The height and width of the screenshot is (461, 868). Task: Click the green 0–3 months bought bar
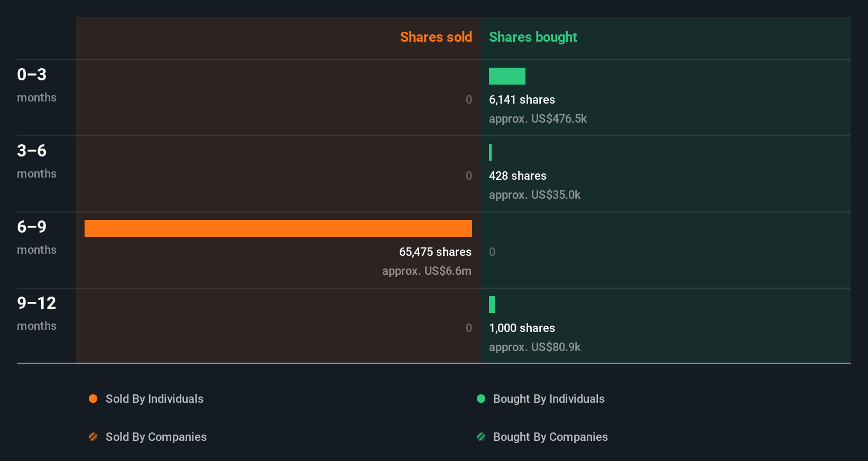tap(507, 76)
